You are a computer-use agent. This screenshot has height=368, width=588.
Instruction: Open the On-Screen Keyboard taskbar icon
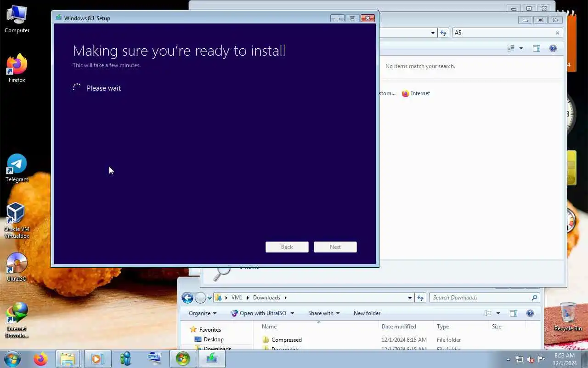154,359
